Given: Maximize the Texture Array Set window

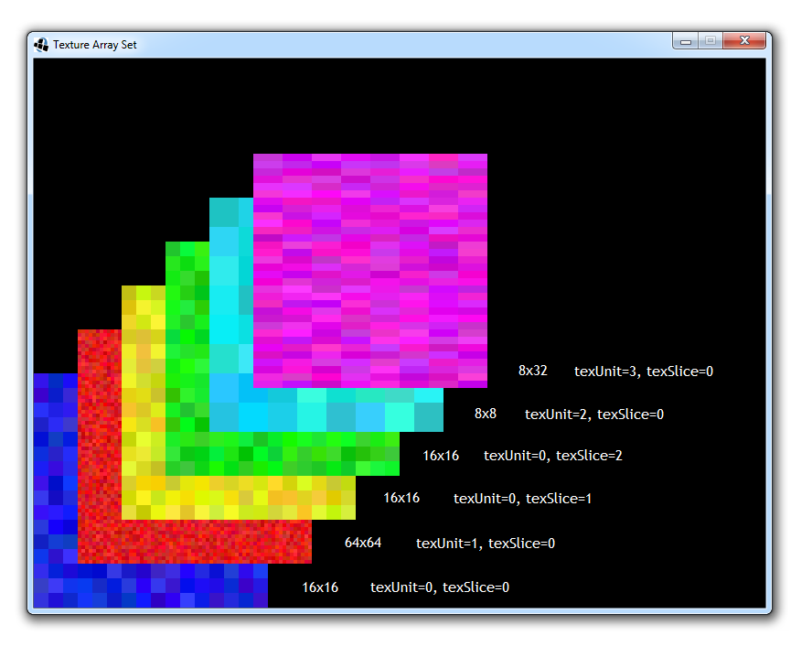Looking at the screenshot, I should (710, 40).
